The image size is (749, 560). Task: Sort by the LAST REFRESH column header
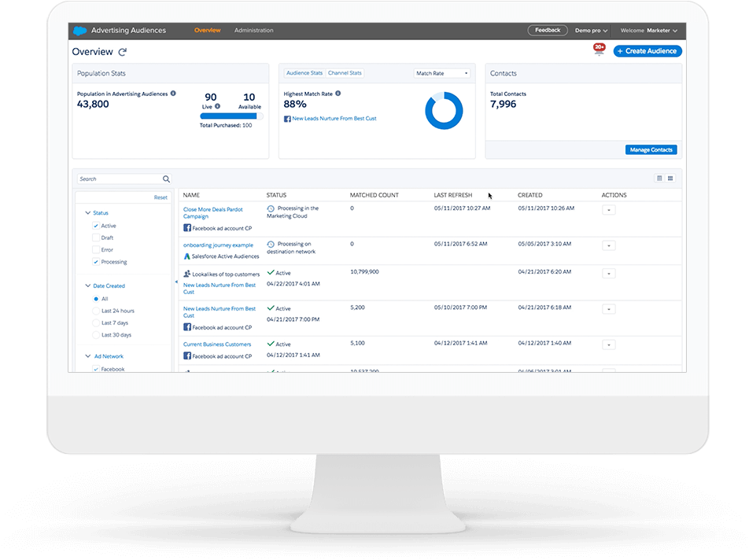coord(453,195)
